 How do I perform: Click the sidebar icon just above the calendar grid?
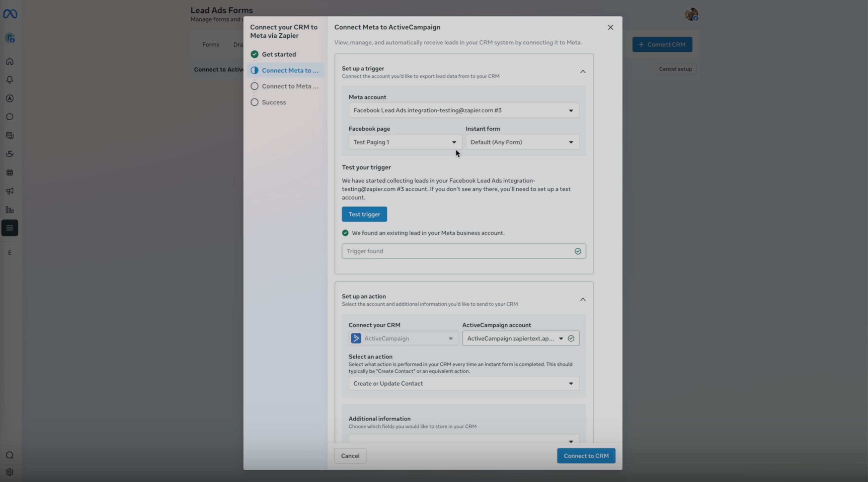point(10,154)
